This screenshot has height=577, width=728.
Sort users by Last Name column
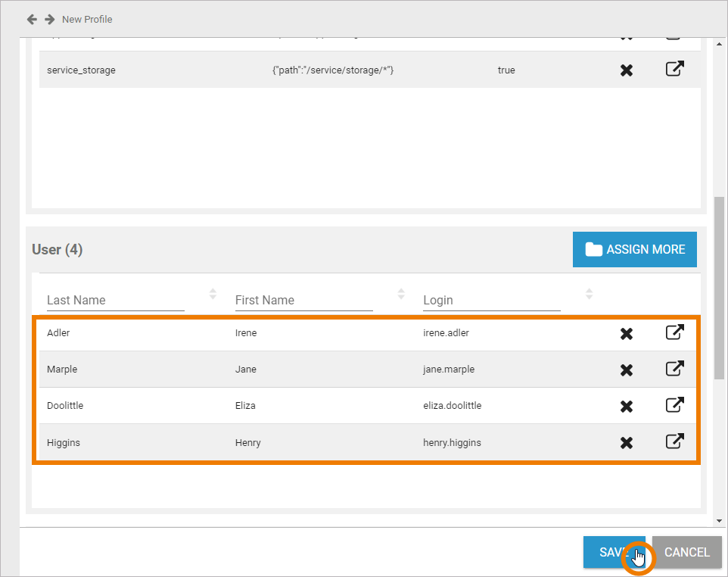213,294
